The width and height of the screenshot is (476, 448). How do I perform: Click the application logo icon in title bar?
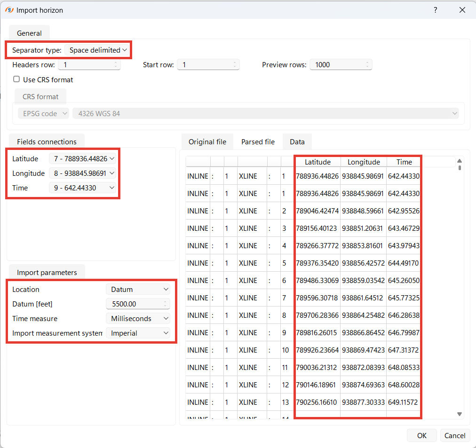[x=9, y=10]
